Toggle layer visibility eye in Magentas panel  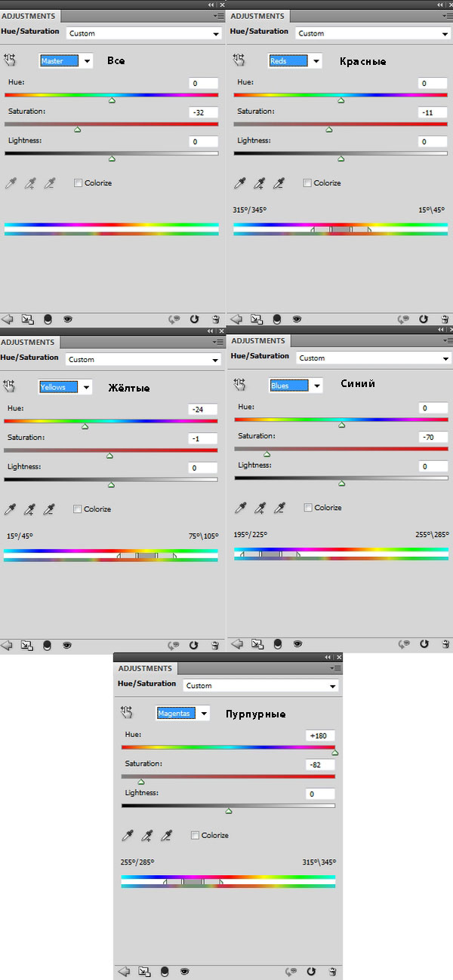coord(185,971)
